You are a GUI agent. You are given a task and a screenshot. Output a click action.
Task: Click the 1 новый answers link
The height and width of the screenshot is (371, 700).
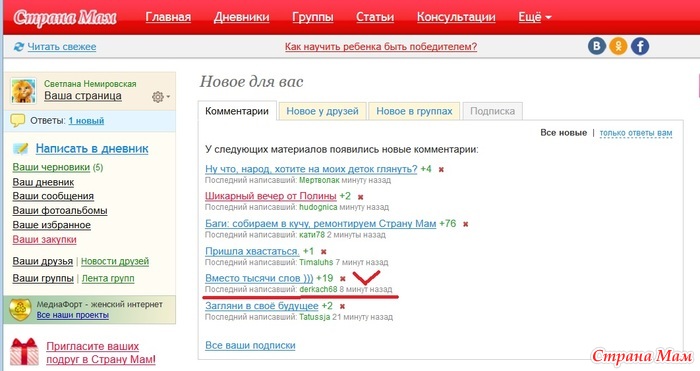point(86,121)
